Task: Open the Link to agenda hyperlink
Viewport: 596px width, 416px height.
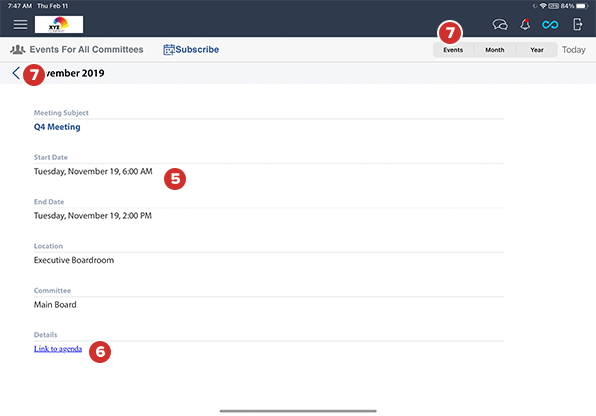Action: coord(58,348)
